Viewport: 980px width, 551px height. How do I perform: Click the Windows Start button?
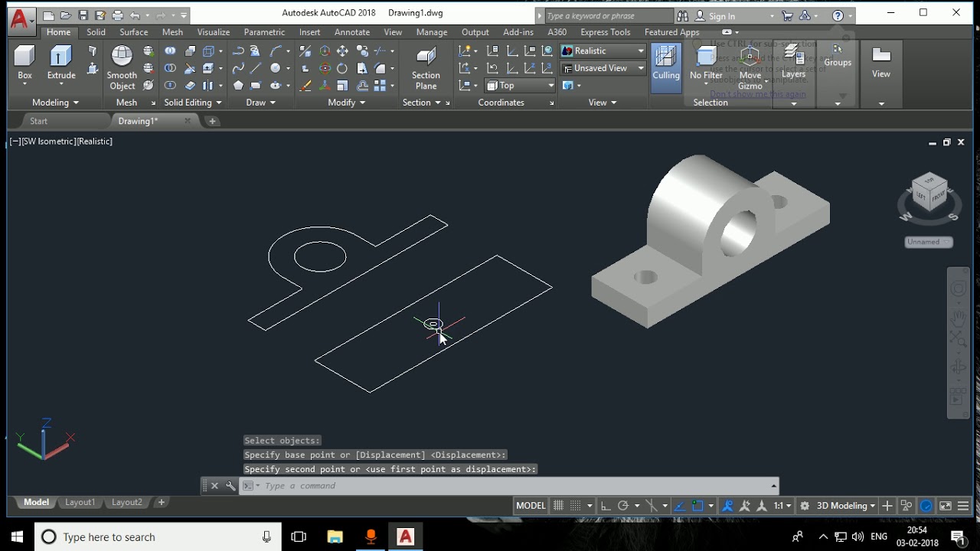tap(17, 537)
